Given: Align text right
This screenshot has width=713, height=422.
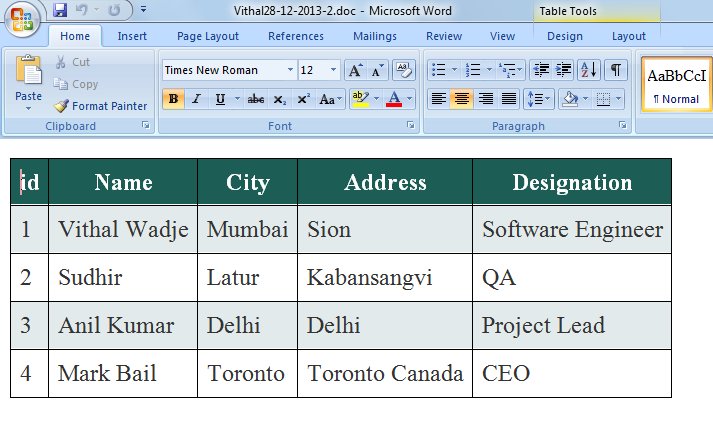Looking at the screenshot, I should (x=486, y=99).
